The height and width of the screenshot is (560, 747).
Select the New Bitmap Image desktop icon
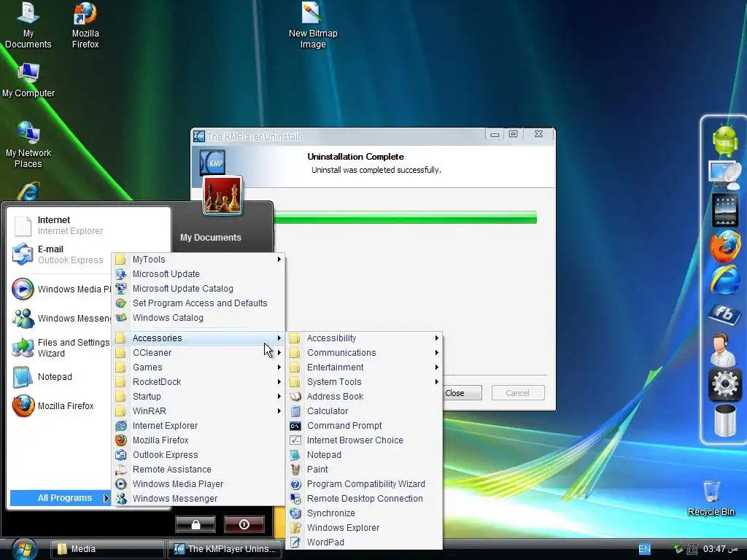[312, 25]
